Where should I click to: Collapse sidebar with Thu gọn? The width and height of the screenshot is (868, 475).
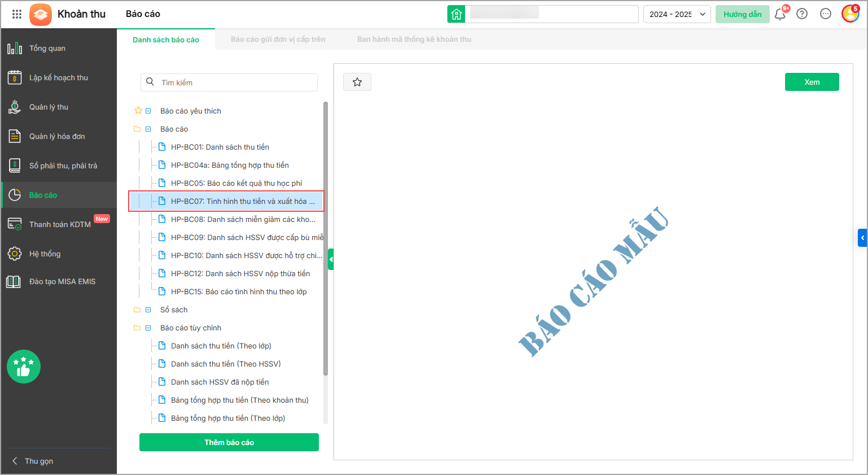click(33, 461)
